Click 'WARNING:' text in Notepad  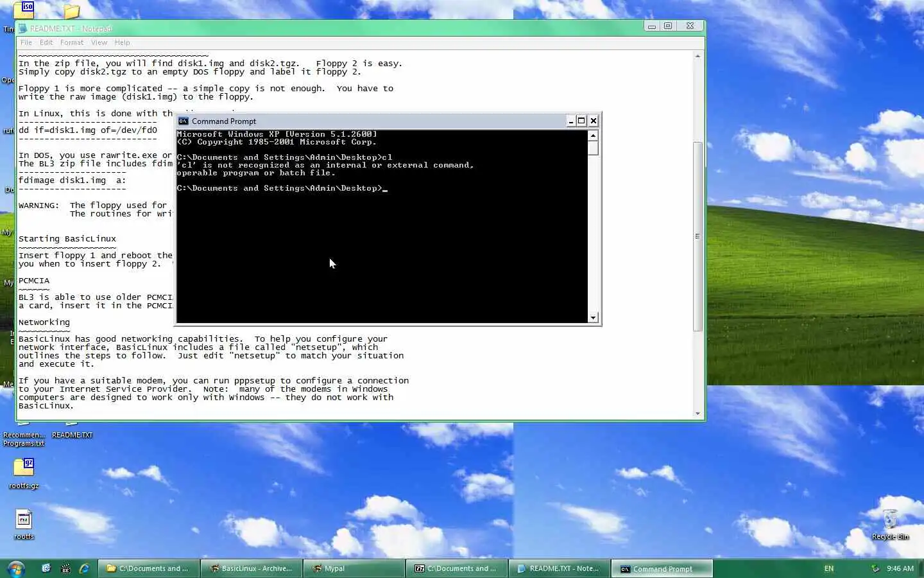tap(39, 206)
